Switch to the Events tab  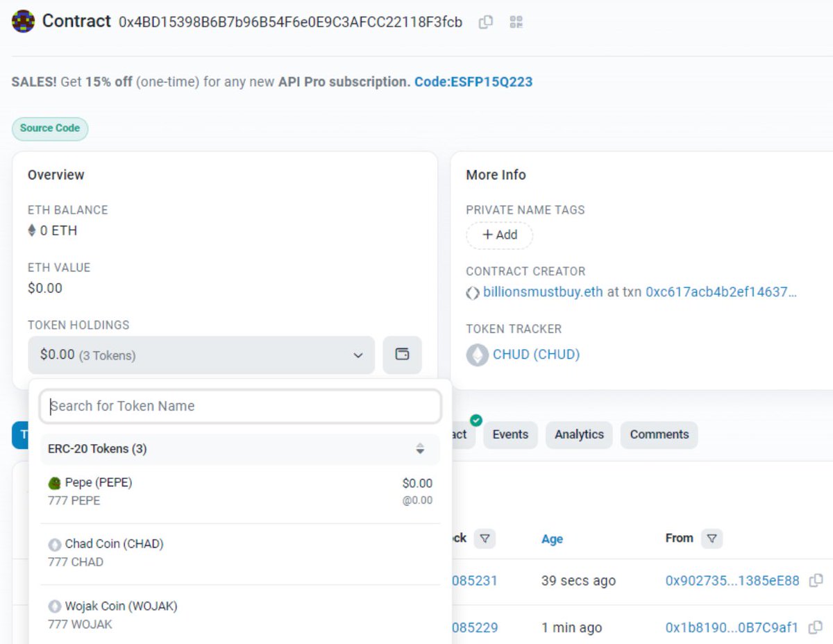pyautogui.click(x=510, y=434)
